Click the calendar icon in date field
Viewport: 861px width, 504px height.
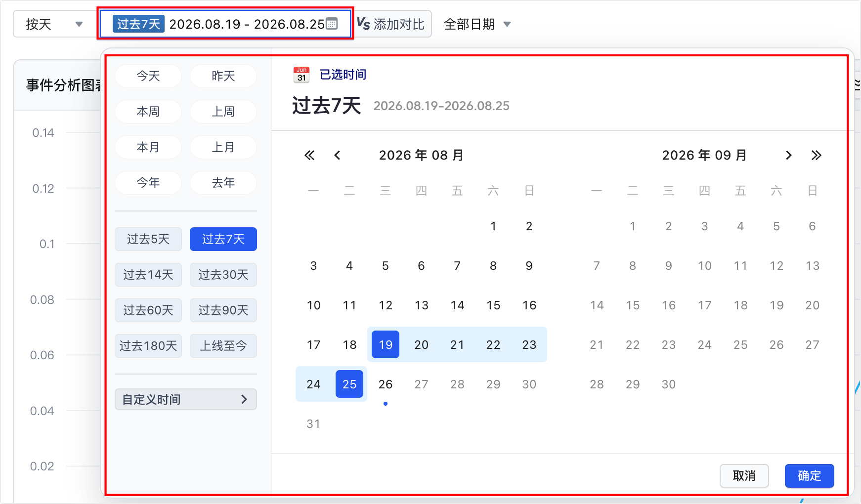pos(332,24)
